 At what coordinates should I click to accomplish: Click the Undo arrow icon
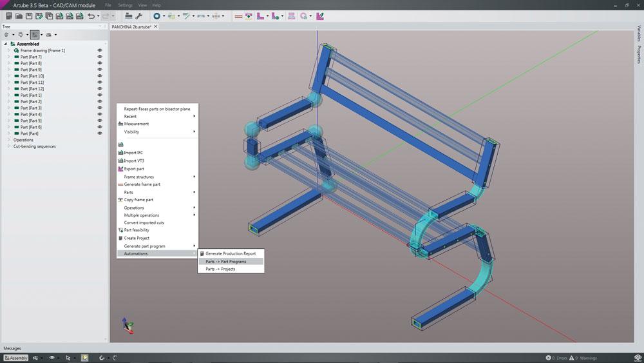click(91, 16)
